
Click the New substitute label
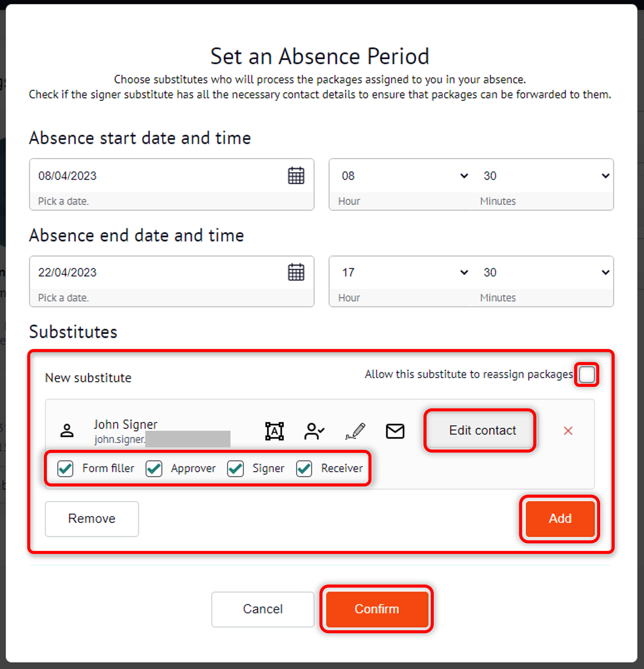tap(88, 377)
